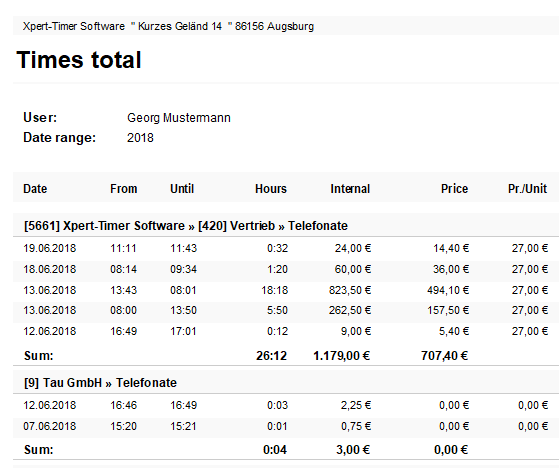The height and width of the screenshot is (468, 559).
Task: Click the summed hours '26:12'
Action: (271, 356)
